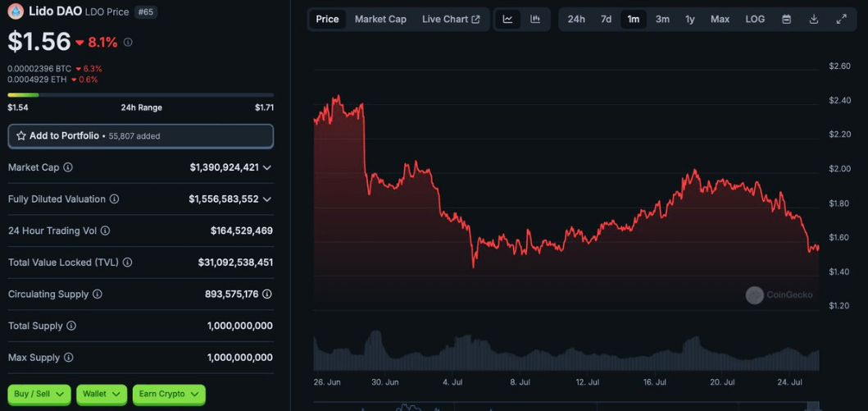Switch to the Market Cap tab
Image resolution: width=868 pixels, height=411 pixels.
(x=380, y=20)
